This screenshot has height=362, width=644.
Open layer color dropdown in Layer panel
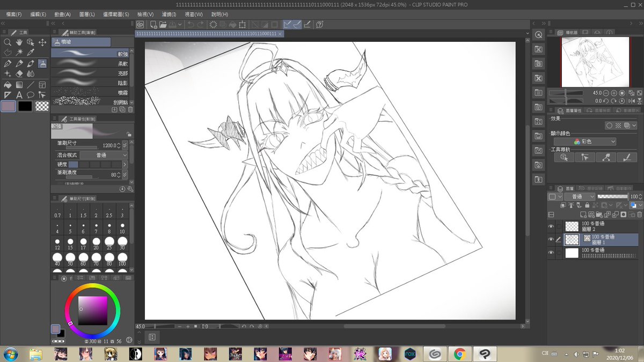636,205
